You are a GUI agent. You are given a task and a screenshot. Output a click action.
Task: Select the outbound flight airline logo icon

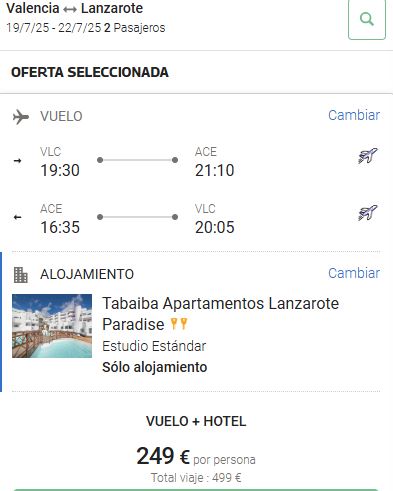click(x=367, y=156)
